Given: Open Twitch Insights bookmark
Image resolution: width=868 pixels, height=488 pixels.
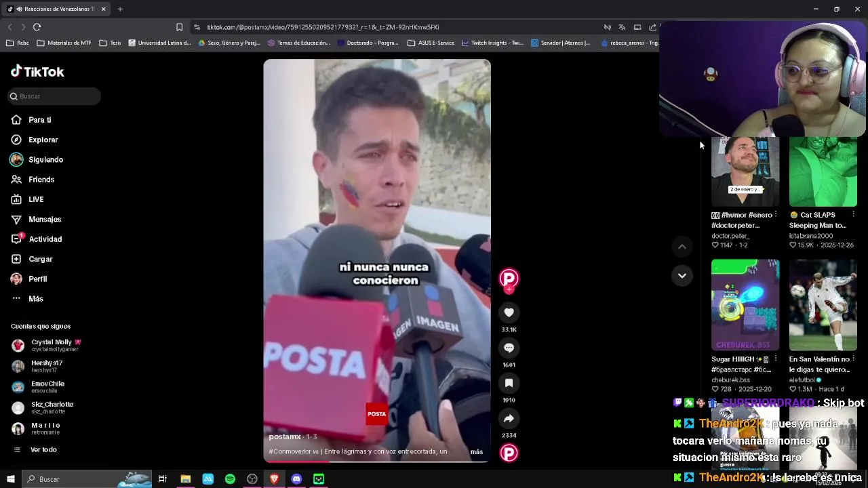Looking at the screenshot, I should (492, 43).
